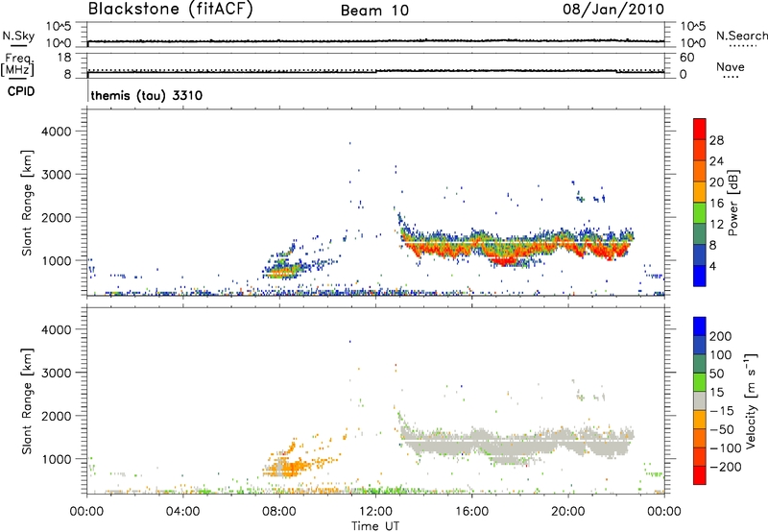Click the blue bottom segment of the power color bar
This screenshot has height=532, width=768.
tap(700, 276)
